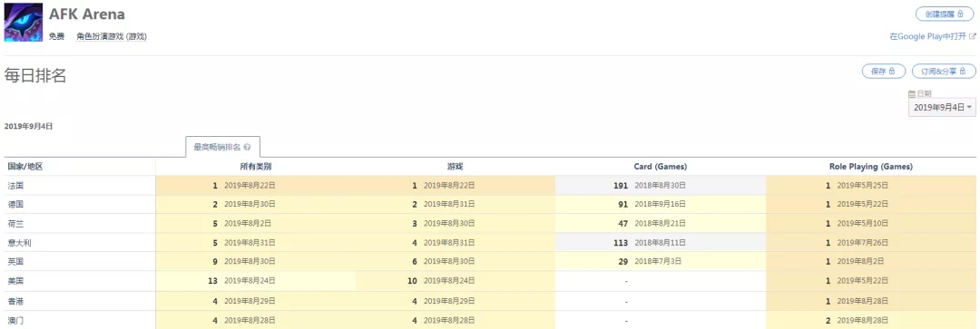This screenshot has height=329, width=980.
Task: Click Role Playing rank 2 for 澳门
Action: (828, 320)
